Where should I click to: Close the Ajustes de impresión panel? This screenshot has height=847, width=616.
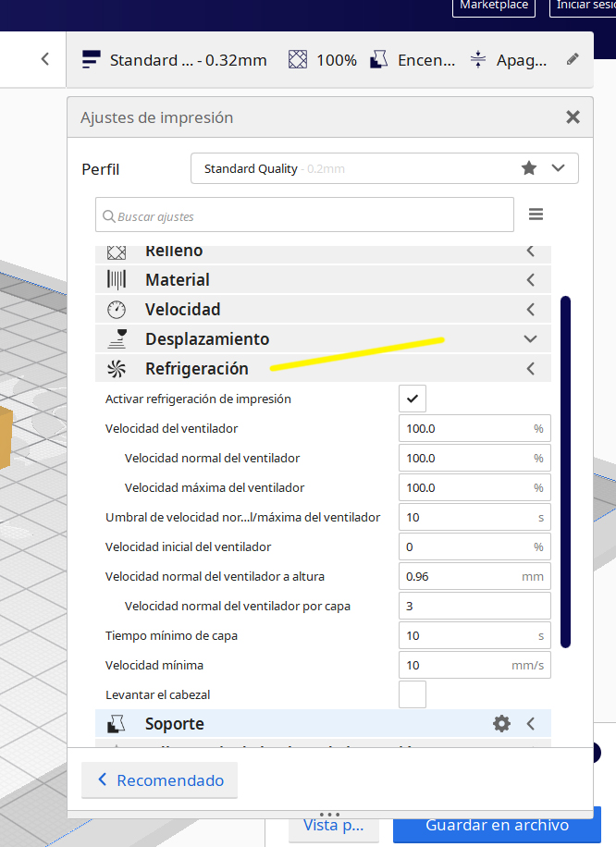573,117
